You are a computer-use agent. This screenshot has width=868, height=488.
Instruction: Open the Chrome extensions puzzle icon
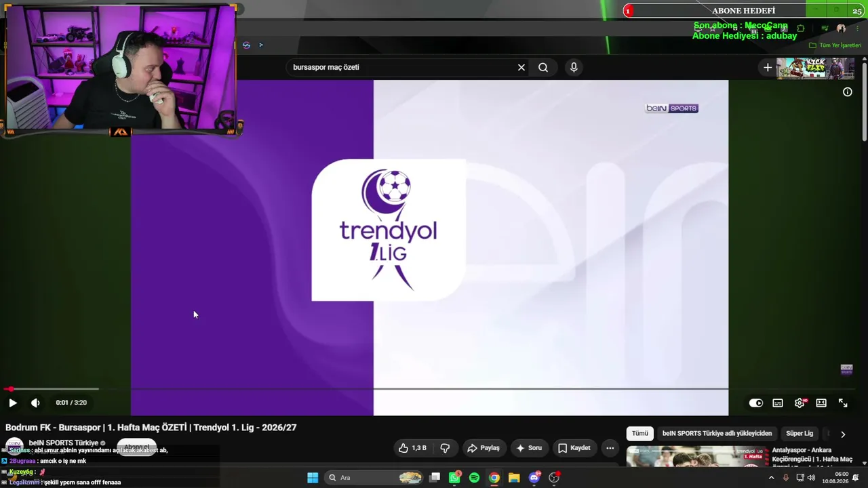point(801,28)
